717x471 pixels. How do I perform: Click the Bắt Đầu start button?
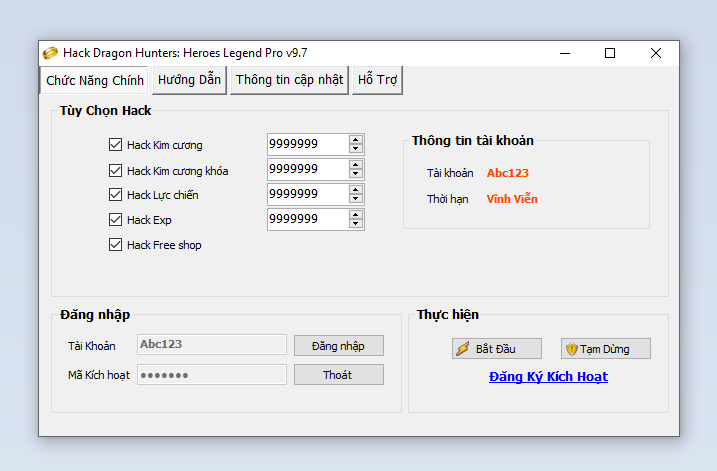(x=496, y=349)
